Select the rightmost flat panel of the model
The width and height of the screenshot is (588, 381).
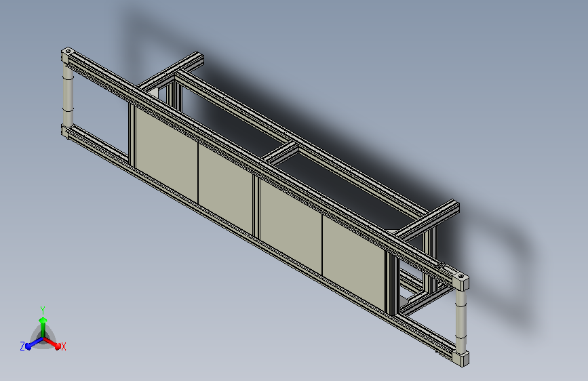353,262
